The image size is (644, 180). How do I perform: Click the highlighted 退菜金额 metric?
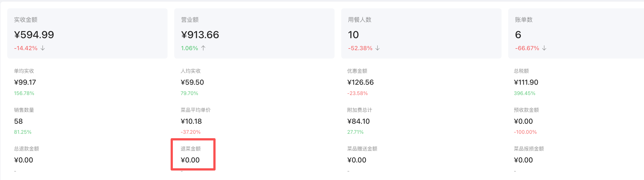pos(193,155)
